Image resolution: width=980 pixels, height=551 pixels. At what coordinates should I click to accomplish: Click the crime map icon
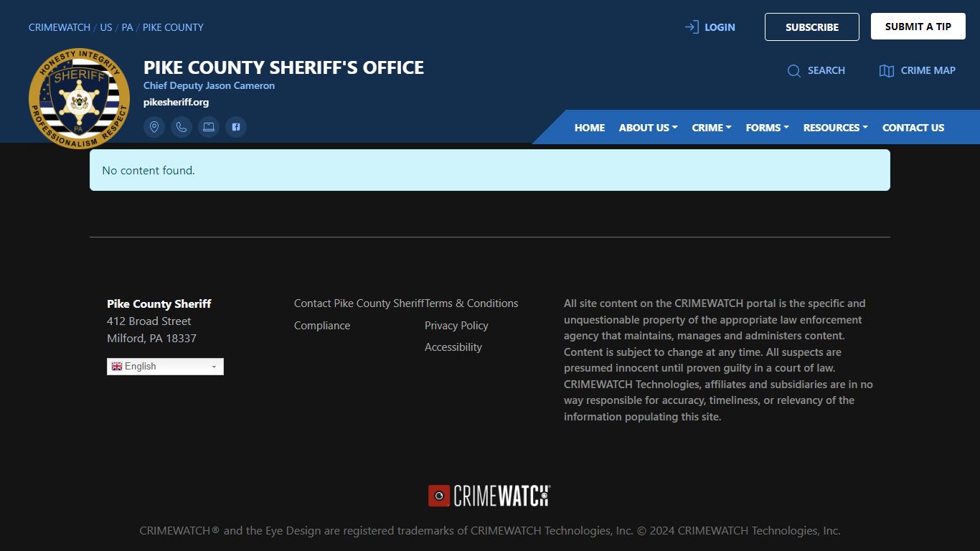(887, 71)
